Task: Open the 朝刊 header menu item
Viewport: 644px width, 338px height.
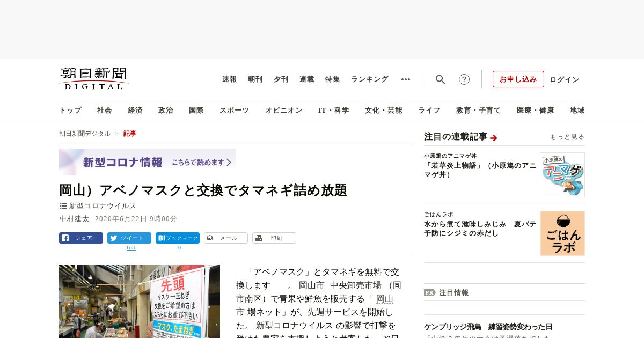Action: tap(255, 79)
